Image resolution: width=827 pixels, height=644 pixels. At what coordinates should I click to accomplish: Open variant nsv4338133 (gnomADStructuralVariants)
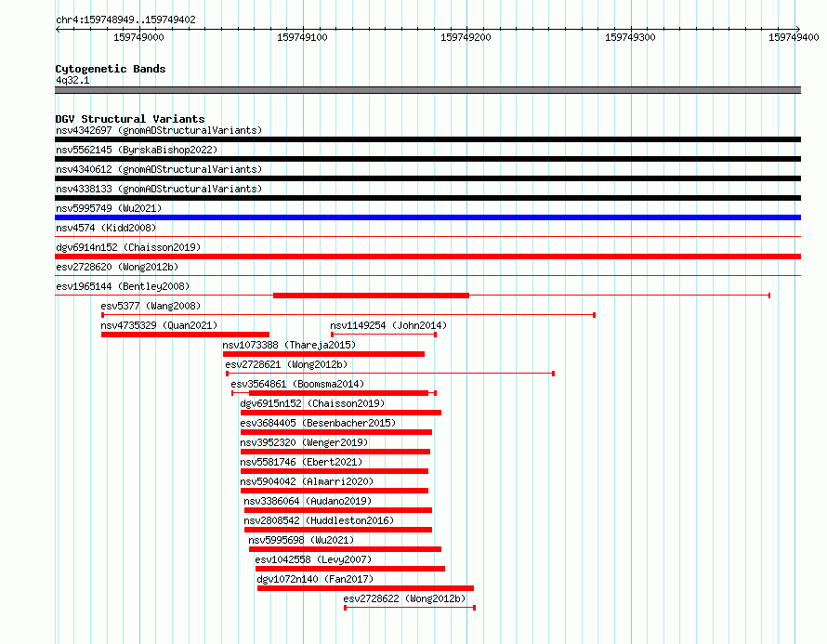pos(159,189)
